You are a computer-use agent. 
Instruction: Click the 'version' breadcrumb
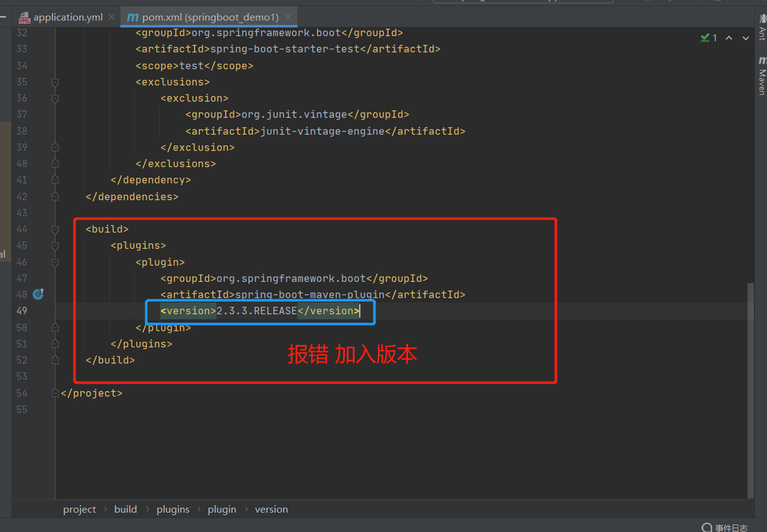point(271,510)
